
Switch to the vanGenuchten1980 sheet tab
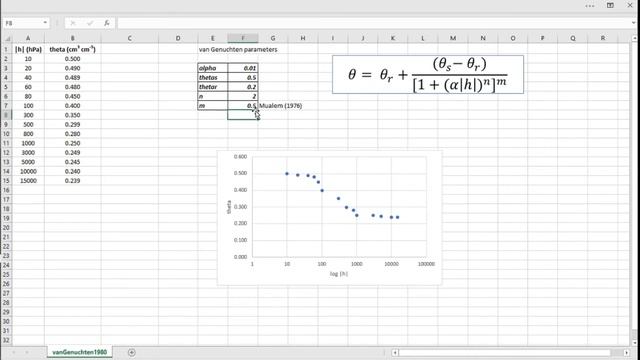tap(80, 352)
